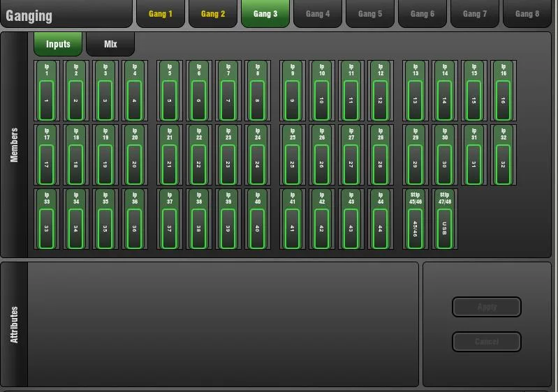
Task: Click channel Ip 28 member button
Action: (381, 155)
